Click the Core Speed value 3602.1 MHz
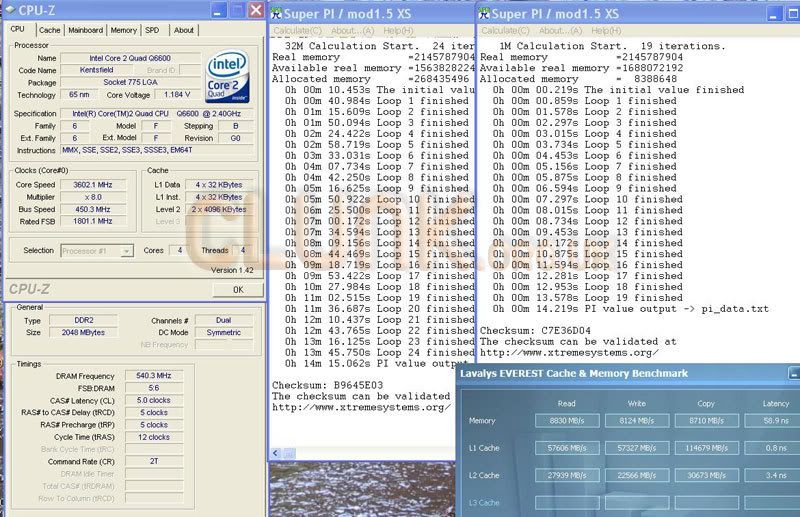Image resolution: width=800 pixels, height=517 pixels. tap(93, 185)
